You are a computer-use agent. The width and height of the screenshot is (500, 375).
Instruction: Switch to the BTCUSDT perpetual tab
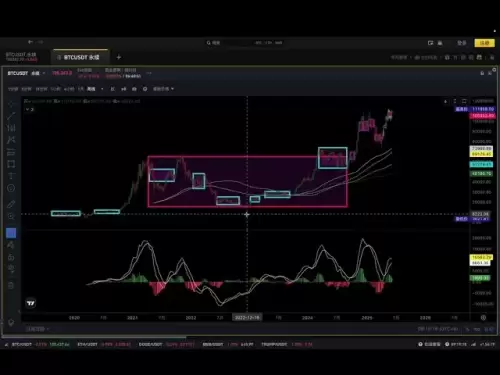click(80, 57)
